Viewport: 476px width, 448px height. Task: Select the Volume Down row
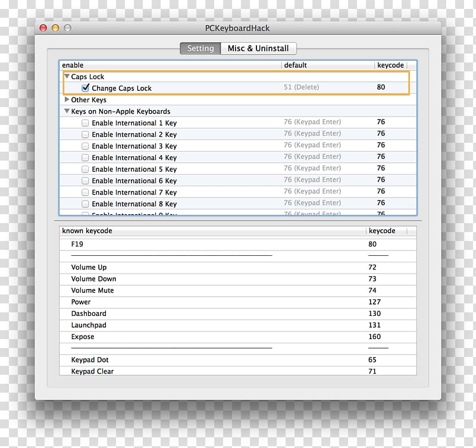(238, 279)
